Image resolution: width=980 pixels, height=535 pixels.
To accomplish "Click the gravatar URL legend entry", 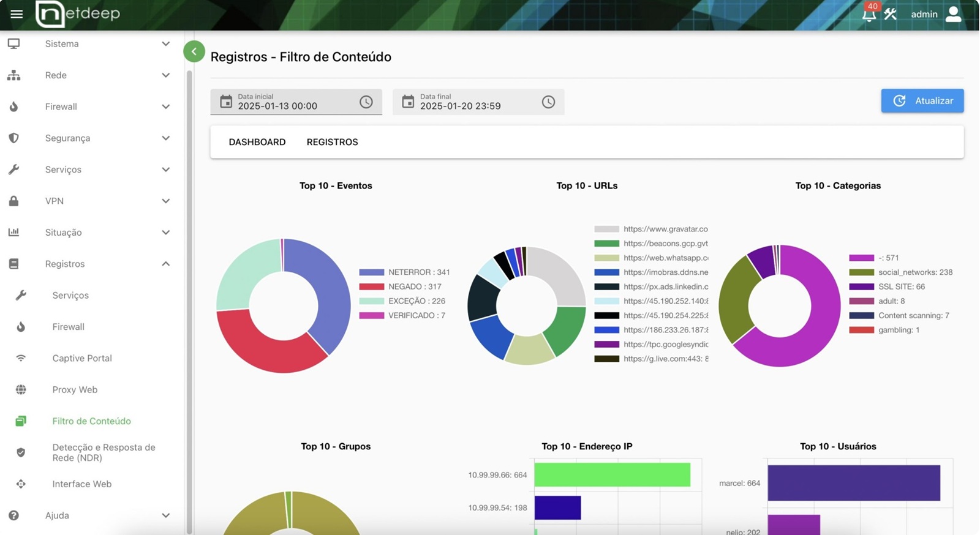I will (x=651, y=229).
